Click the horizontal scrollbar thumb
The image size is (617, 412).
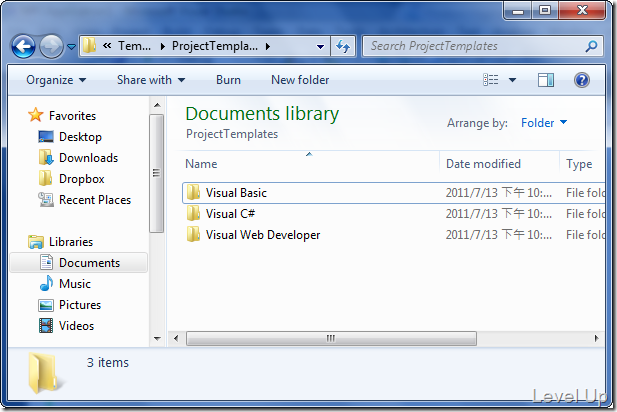tap(331, 338)
